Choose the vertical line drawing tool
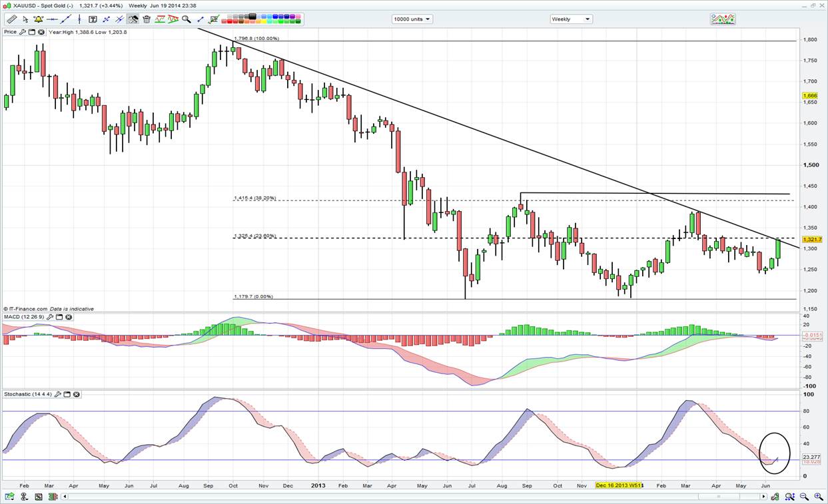The height and width of the screenshot is (504, 828). 79,19
